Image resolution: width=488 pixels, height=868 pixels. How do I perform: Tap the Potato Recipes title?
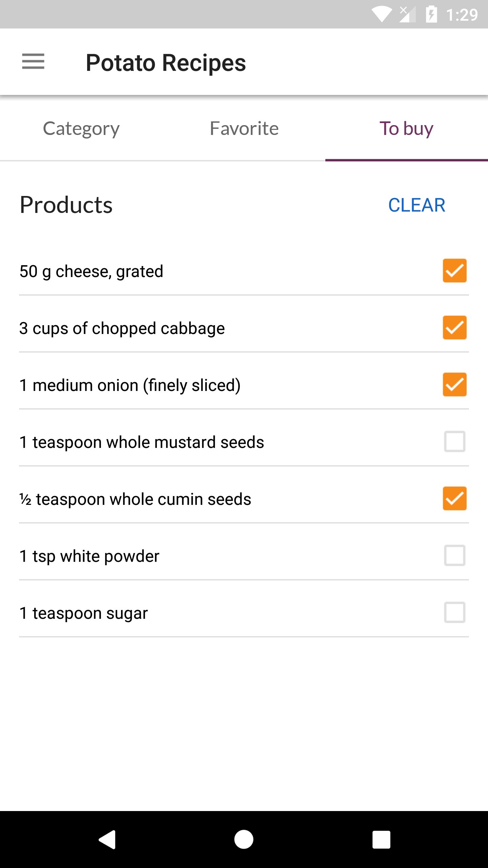point(166,63)
